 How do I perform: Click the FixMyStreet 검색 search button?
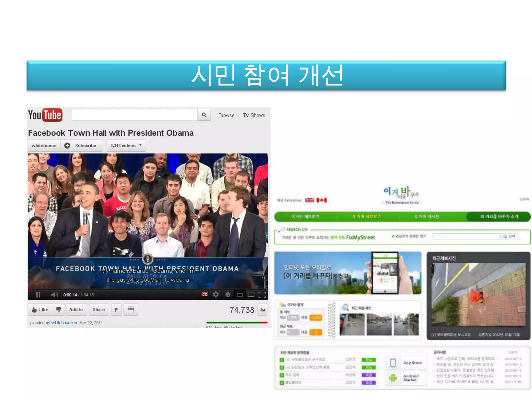click(510, 236)
